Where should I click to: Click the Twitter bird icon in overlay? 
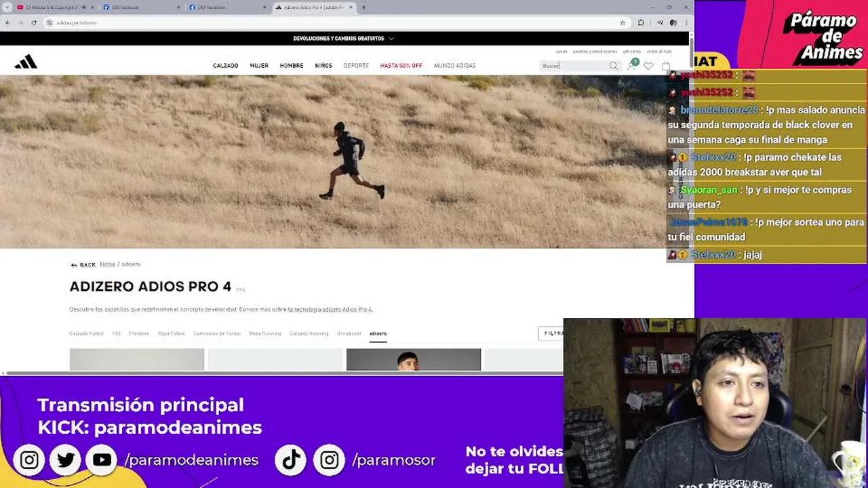point(66,460)
